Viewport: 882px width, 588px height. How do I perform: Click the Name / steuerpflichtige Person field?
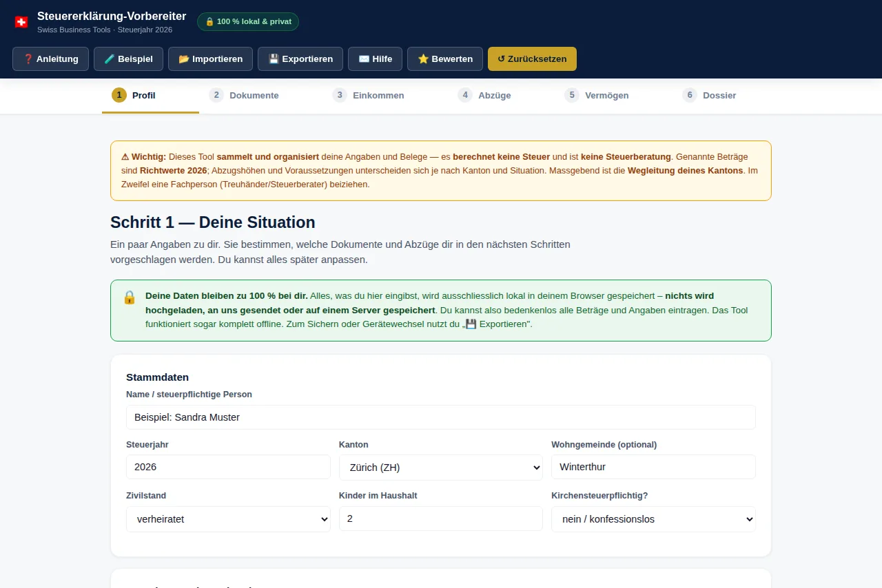point(441,417)
